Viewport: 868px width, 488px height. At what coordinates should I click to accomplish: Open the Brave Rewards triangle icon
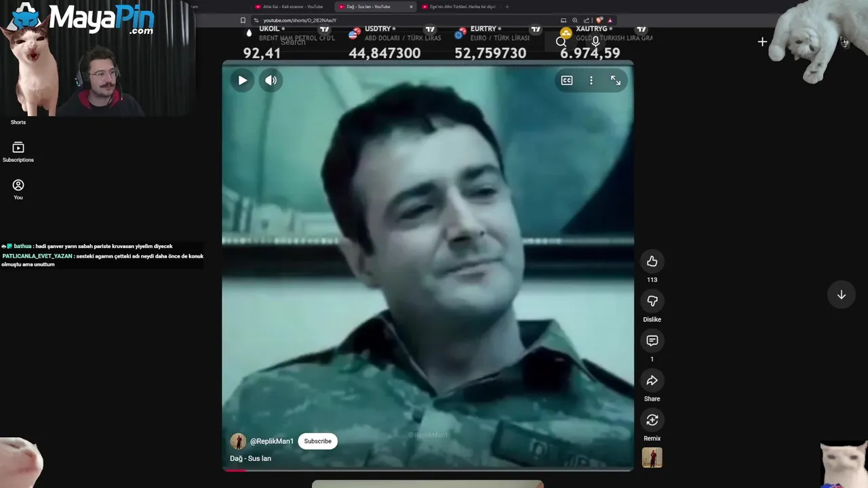click(x=610, y=20)
